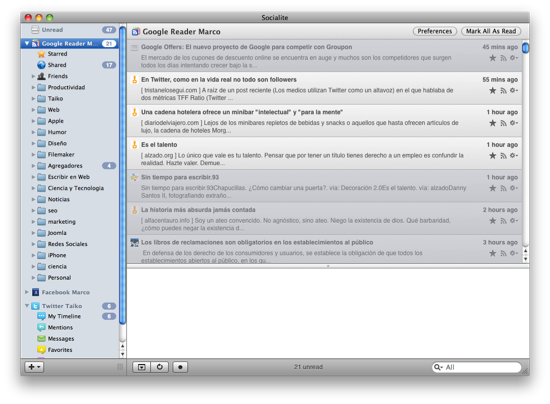Collapse the Google Reader Marco account
The width and height of the screenshot is (550, 404).
coord(27,43)
